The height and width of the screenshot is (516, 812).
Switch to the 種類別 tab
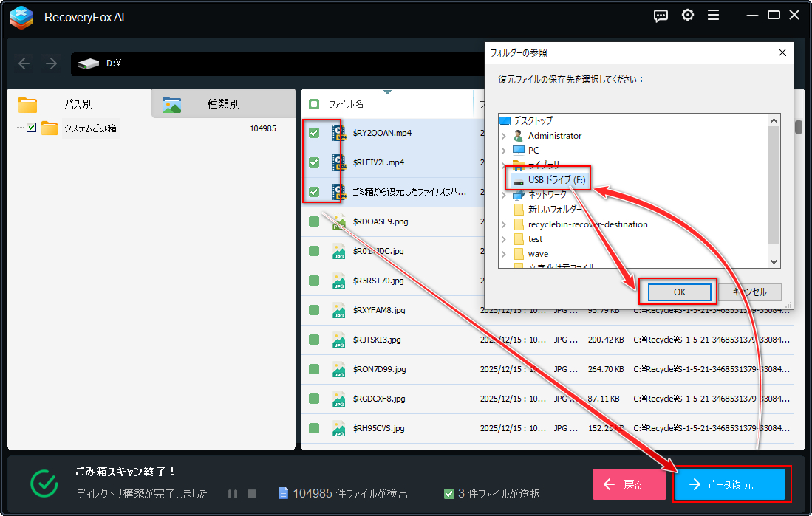(x=222, y=104)
